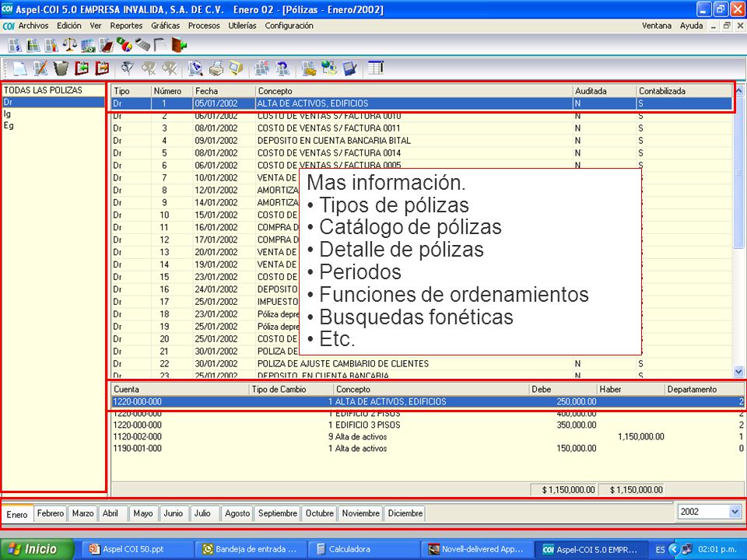Click the ledger book icon

click(x=107, y=45)
